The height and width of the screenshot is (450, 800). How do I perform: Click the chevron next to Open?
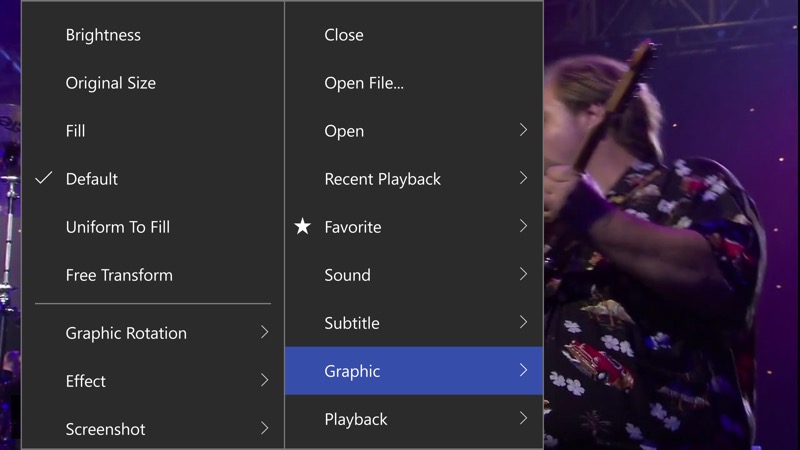coord(523,130)
